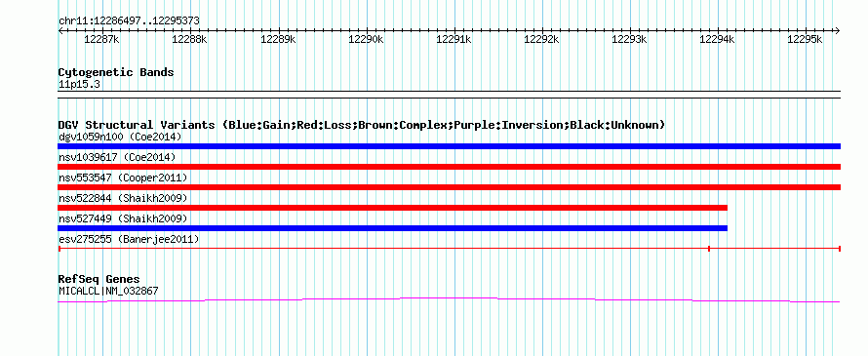
Task: Open the dgv1059n100 (Coe2014) label
Action: coord(120,137)
